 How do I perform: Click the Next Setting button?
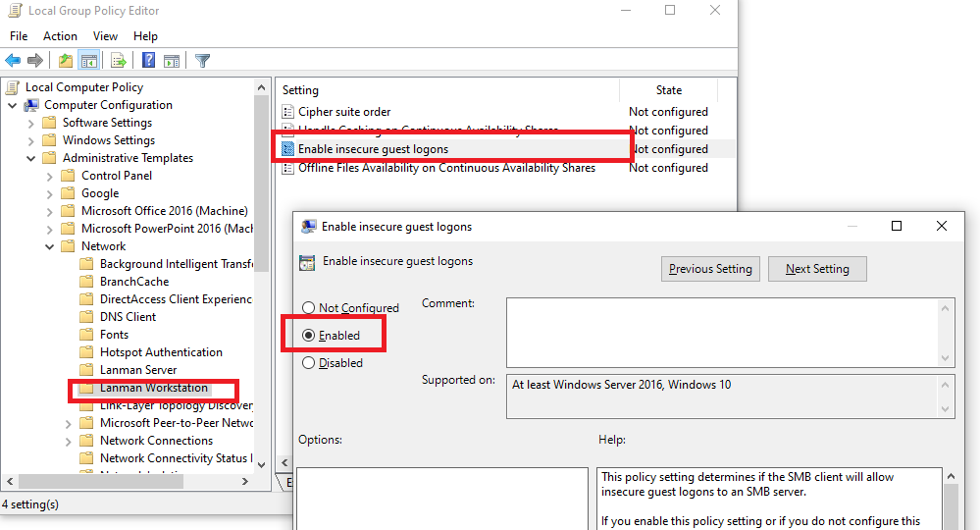pyautogui.click(x=817, y=269)
